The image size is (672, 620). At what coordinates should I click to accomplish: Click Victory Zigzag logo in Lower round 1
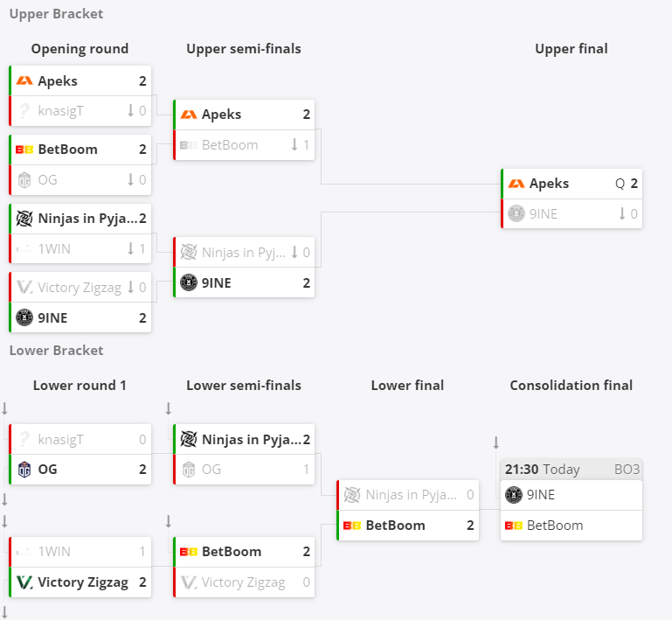(x=24, y=582)
